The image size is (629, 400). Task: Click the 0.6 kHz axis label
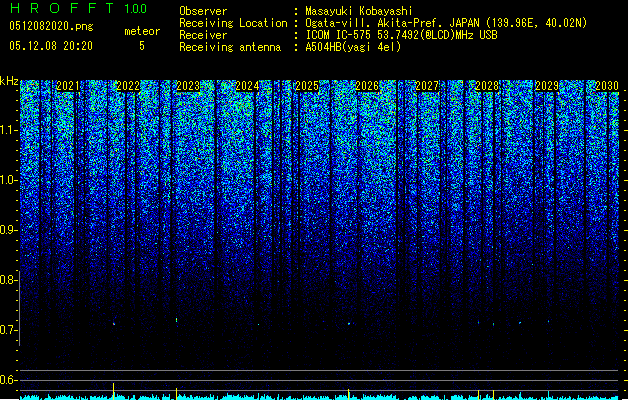click(x=9, y=380)
